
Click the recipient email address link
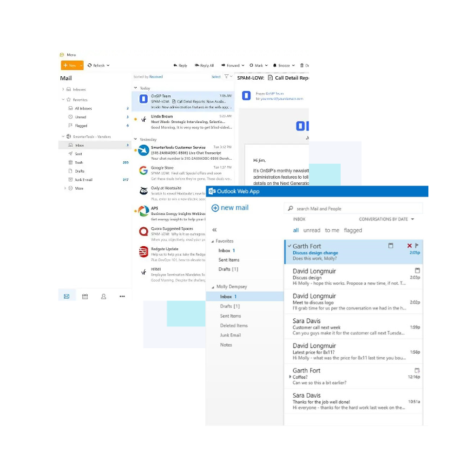click(x=282, y=99)
